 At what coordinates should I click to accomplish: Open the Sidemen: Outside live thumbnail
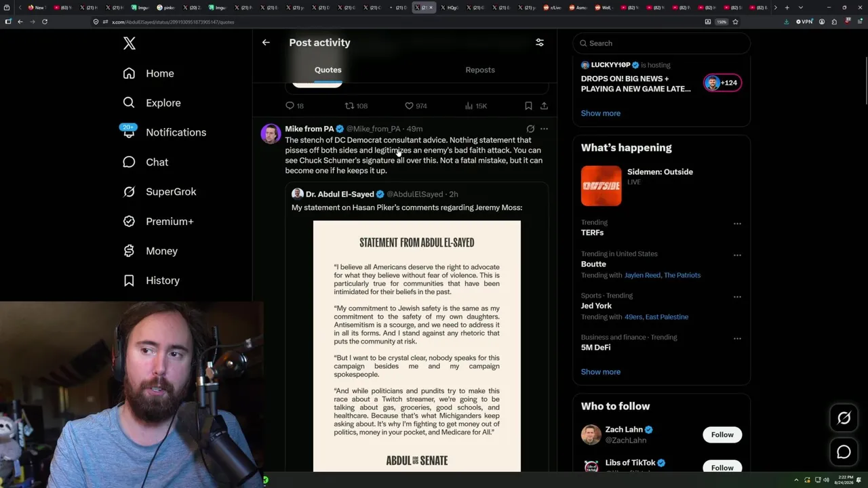point(601,186)
